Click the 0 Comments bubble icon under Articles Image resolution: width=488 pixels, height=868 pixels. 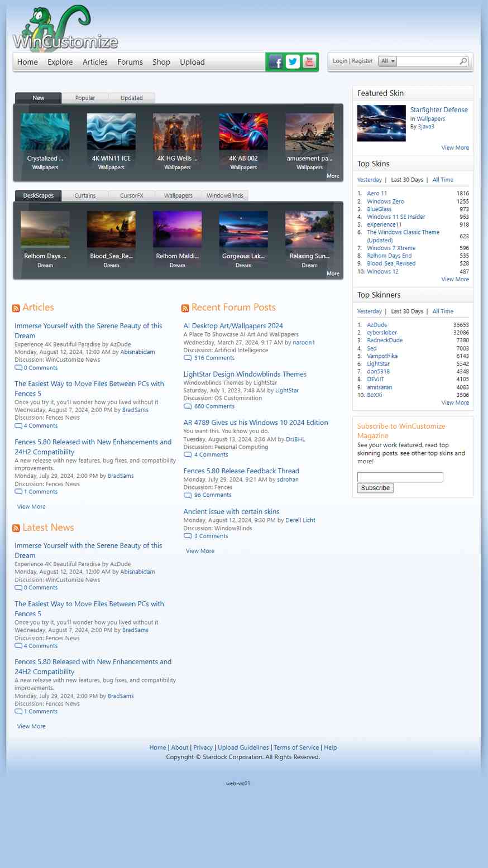18,368
